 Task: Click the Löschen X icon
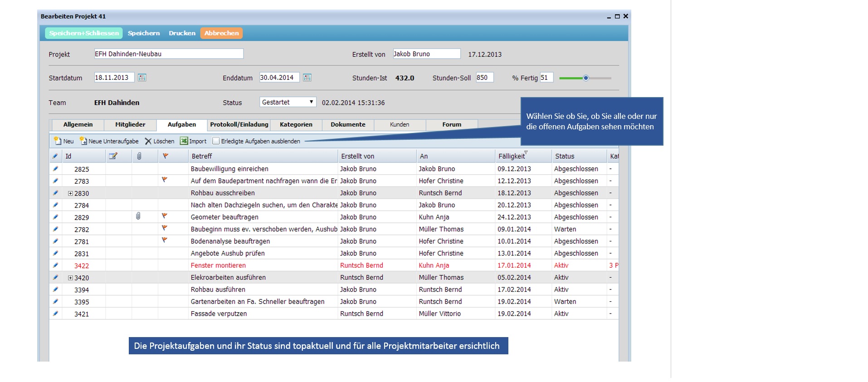point(148,141)
